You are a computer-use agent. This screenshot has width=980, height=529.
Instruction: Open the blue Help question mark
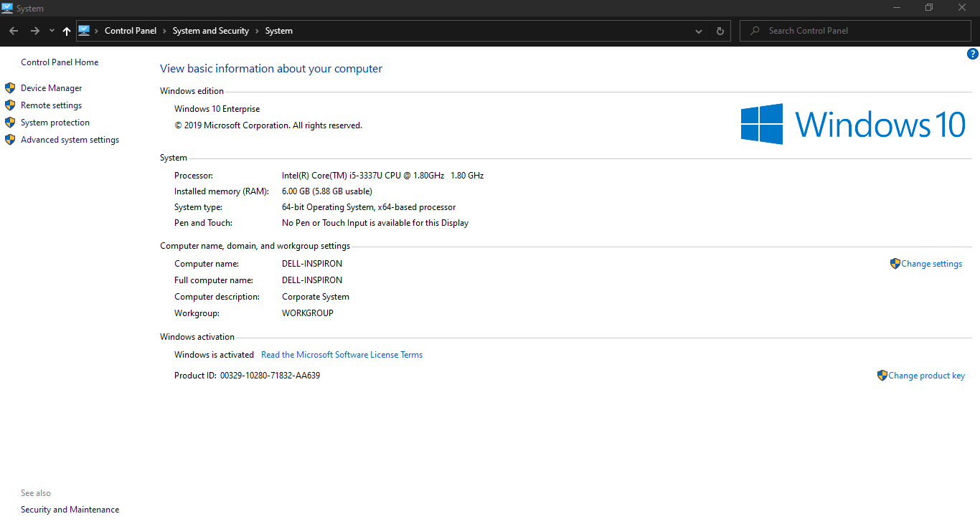pos(973,54)
